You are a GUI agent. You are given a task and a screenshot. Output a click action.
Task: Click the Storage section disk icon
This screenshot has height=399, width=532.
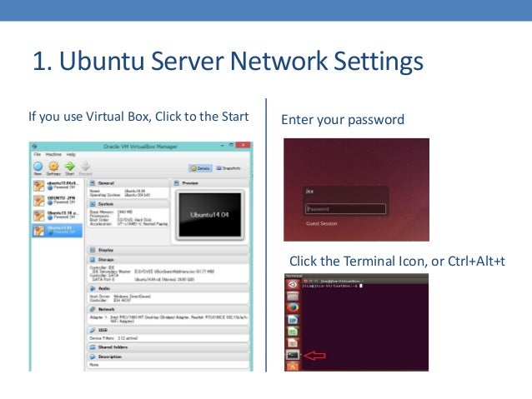click(93, 259)
